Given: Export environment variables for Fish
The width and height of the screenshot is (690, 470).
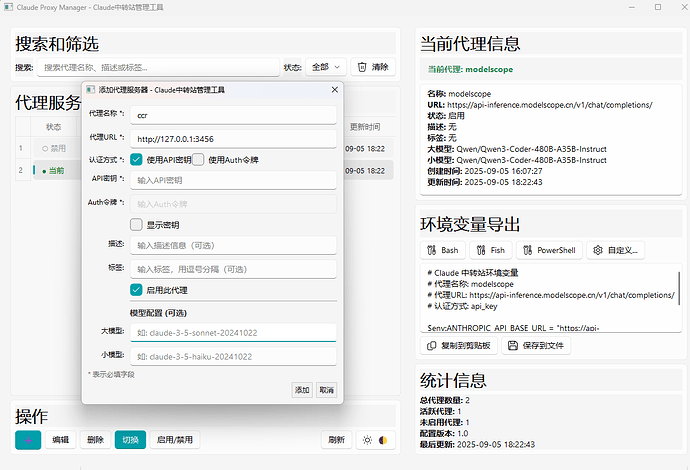Looking at the screenshot, I should pos(491,250).
